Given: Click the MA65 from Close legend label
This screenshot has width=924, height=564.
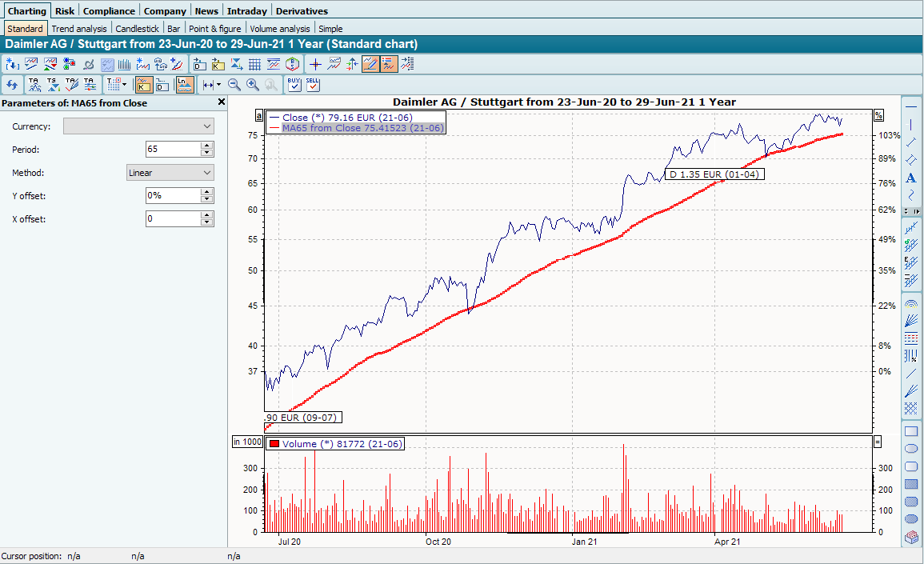Looking at the screenshot, I should pos(362,128).
